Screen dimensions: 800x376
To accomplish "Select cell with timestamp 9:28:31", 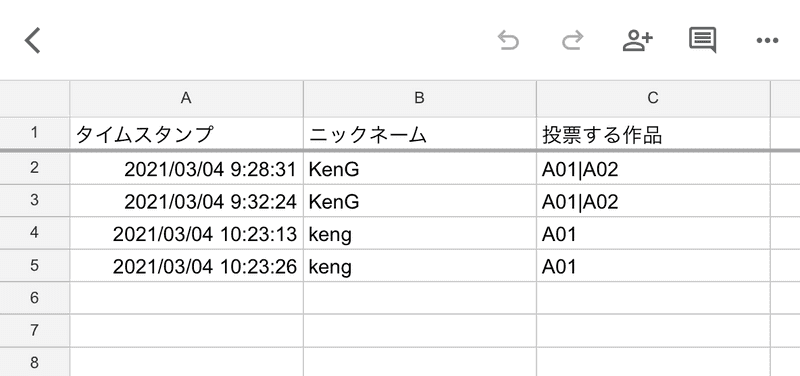I will click(x=186, y=169).
